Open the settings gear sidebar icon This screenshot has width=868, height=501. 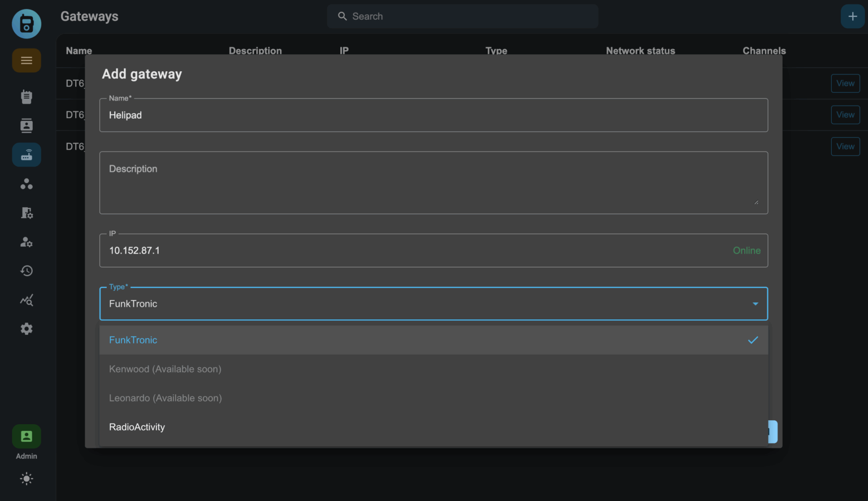27,329
